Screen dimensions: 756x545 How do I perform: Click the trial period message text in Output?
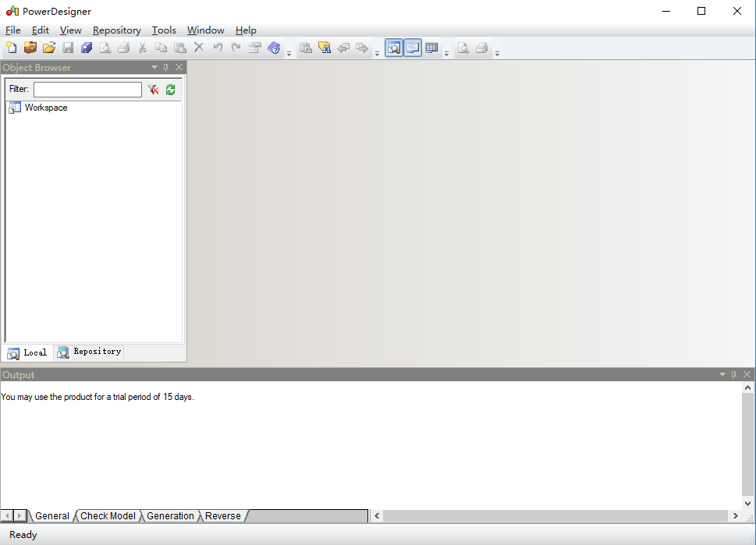point(98,397)
